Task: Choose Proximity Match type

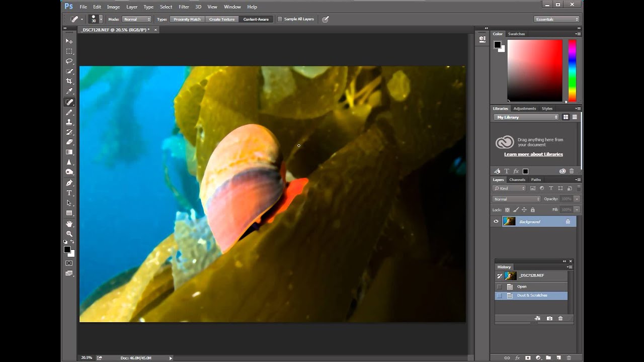Action: point(187,19)
